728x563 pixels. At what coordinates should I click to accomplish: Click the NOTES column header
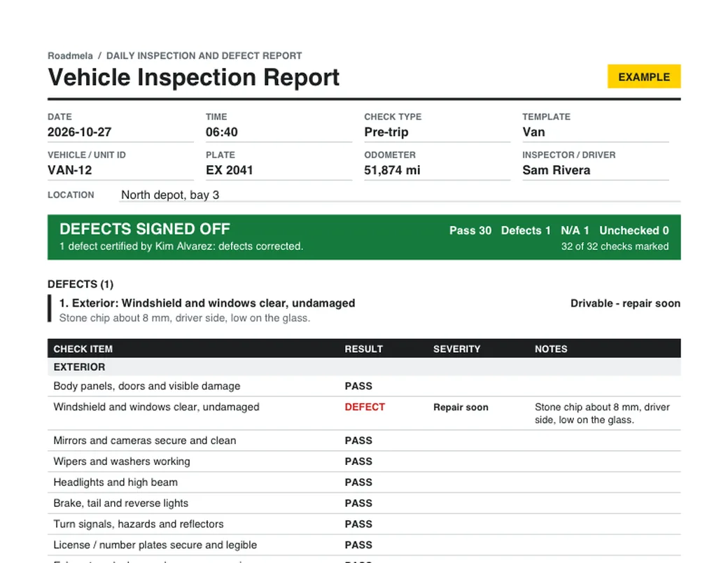click(x=551, y=349)
